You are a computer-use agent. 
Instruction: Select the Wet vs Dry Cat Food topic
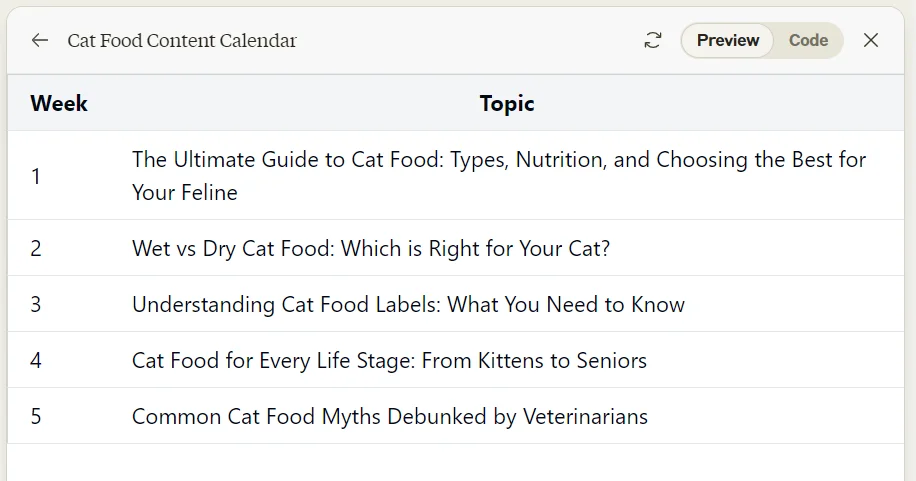(x=371, y=248)
